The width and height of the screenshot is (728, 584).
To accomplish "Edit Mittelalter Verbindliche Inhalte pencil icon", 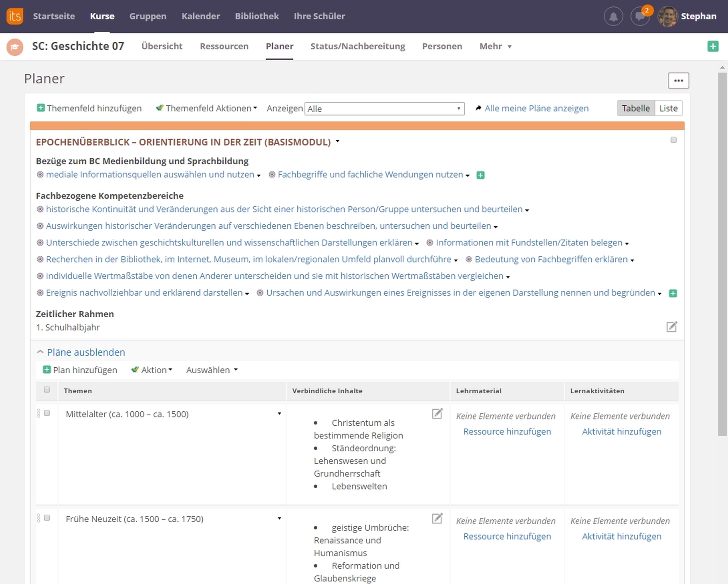I will click(x=437, y=413).
